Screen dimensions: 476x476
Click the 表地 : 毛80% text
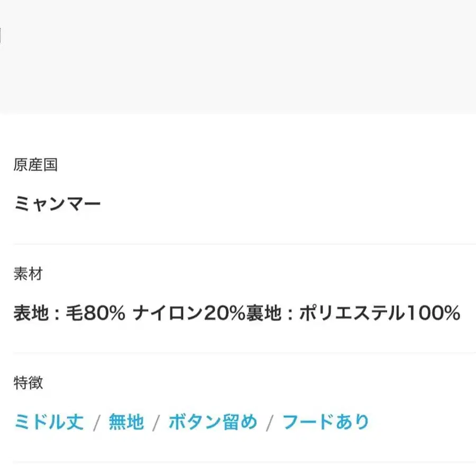point(69,314)
